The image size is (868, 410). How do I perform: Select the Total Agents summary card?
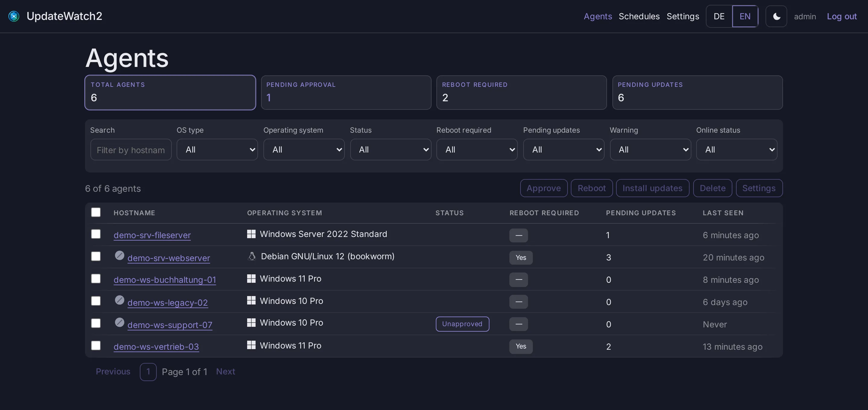coord(170,92)
